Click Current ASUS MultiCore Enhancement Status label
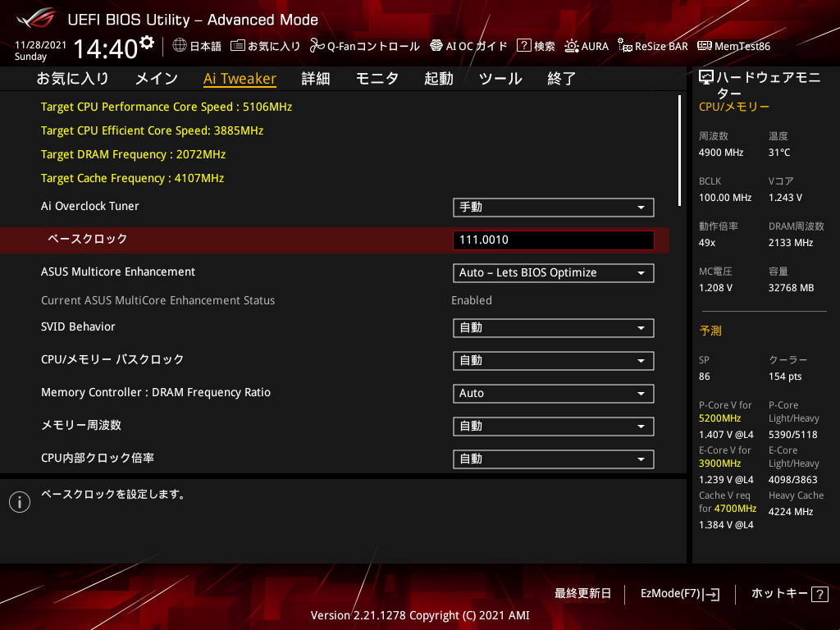The image size is (840, 630). coord(158,300)
